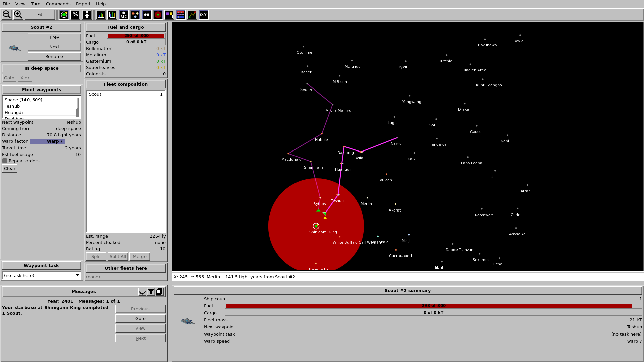The width and height of the screenshot is (644, 362).
Task: Click the messages filter funnel icon
Action: click(151, 292)
